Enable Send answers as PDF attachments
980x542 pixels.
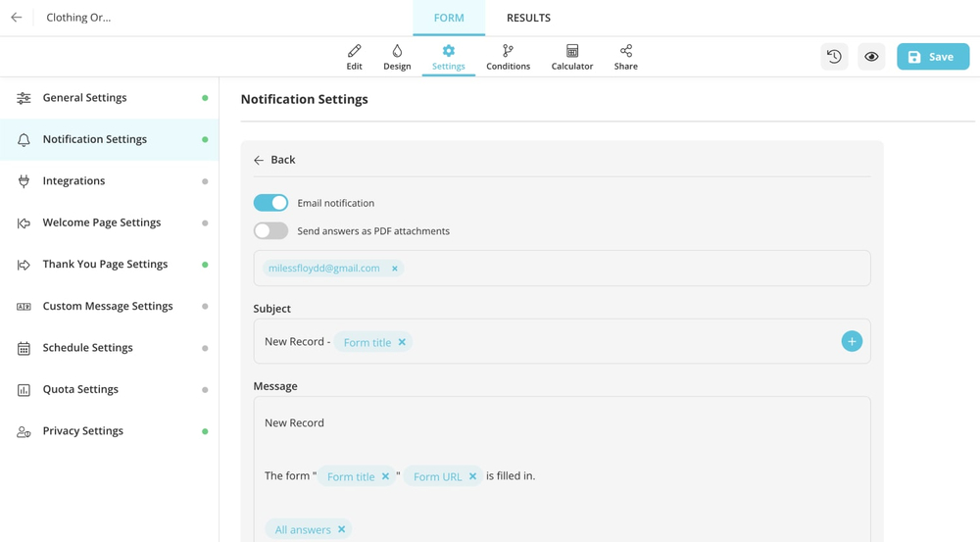[x=270, y=231]
